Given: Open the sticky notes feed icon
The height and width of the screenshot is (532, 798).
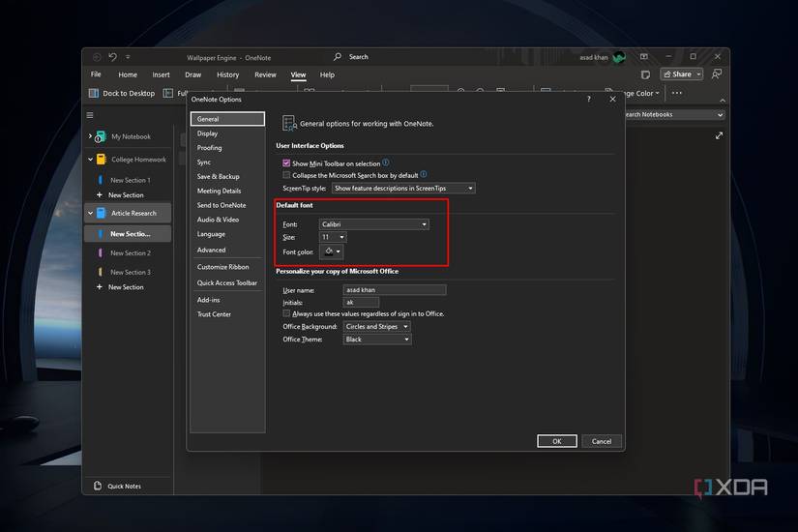Looking at the screenshot, I should pyautogui.click(x=645, y=74).
